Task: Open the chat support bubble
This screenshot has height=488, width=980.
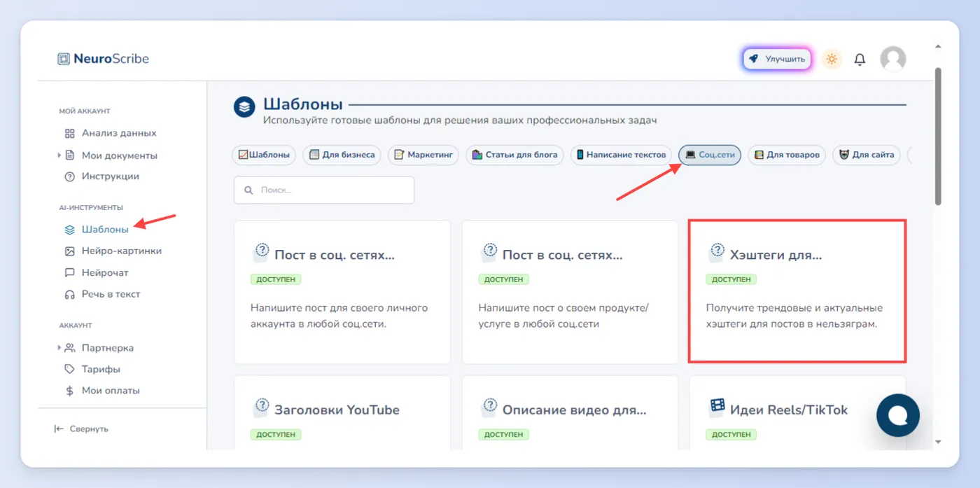Action: click(898, 415)
